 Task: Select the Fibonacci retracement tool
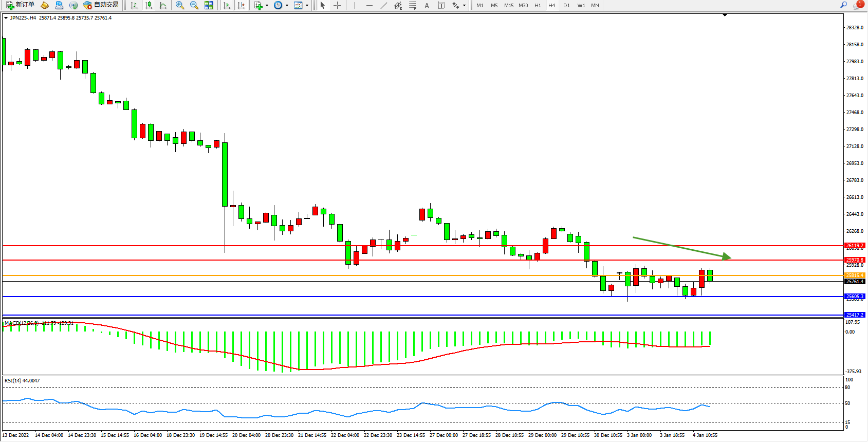[x=413, y=5]
